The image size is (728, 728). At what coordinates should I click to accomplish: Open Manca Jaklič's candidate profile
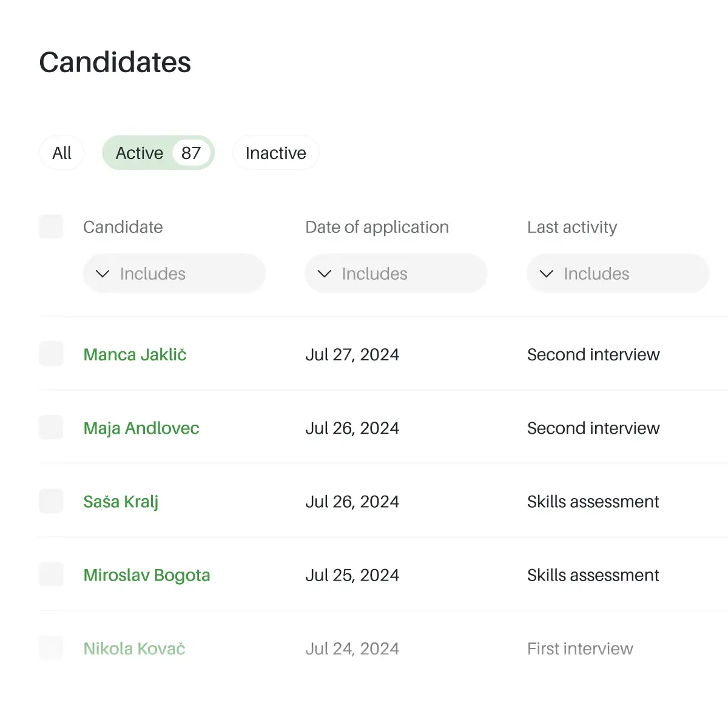[135, 355]
